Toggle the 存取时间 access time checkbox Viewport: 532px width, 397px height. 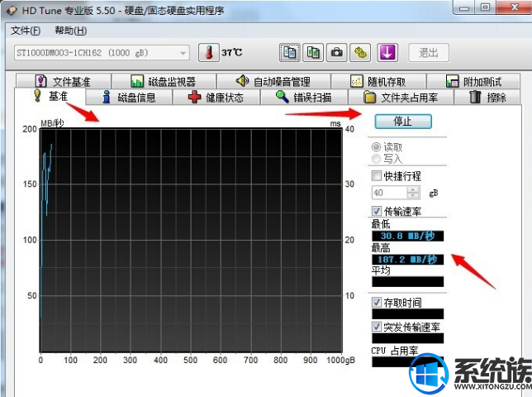point(377,302)
